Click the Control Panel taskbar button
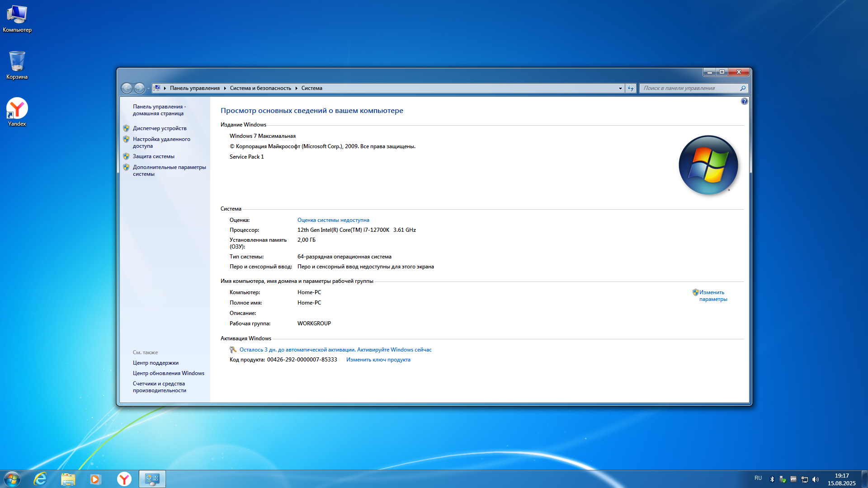Screen dimensions: 868x488 (x=152, y=479)
